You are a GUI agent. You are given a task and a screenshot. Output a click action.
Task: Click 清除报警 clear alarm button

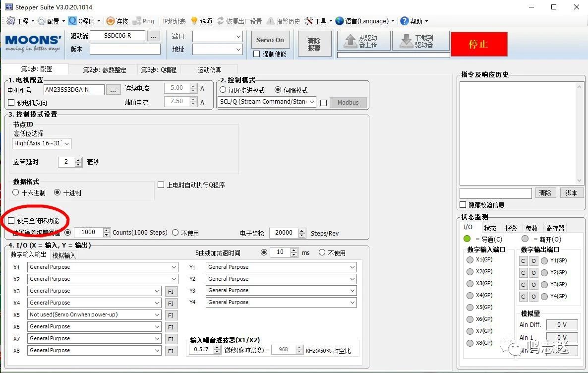tap(314, 44)
